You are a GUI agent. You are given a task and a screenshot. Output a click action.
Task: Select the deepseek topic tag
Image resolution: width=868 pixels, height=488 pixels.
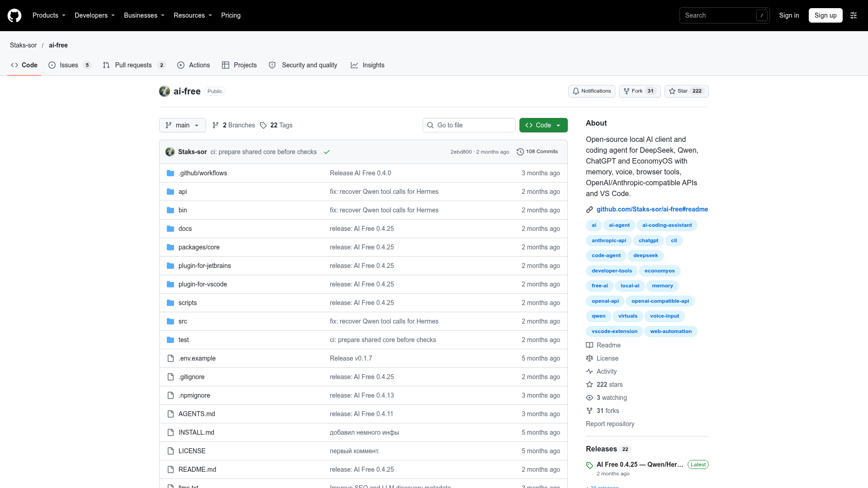646,256
